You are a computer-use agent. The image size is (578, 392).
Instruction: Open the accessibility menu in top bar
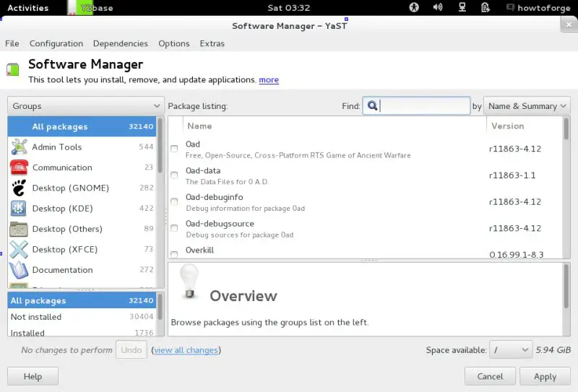pos(414,7)
